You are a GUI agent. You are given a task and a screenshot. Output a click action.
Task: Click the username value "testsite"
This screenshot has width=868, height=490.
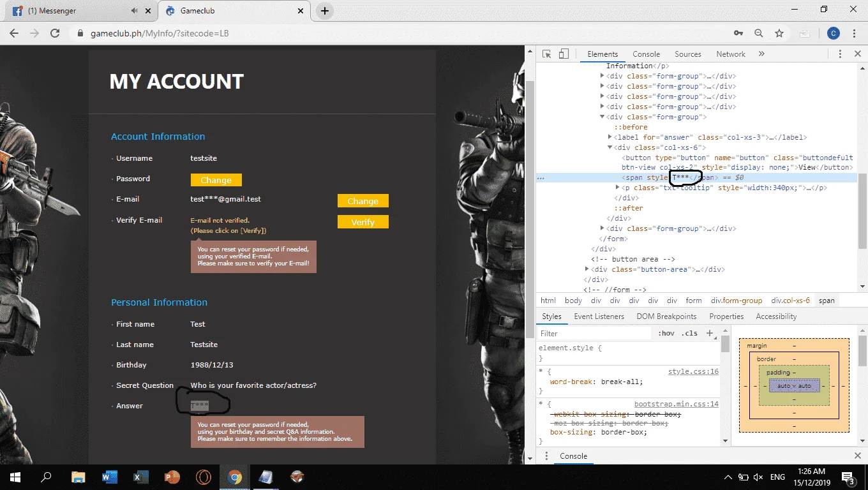[x=204, y=158]
